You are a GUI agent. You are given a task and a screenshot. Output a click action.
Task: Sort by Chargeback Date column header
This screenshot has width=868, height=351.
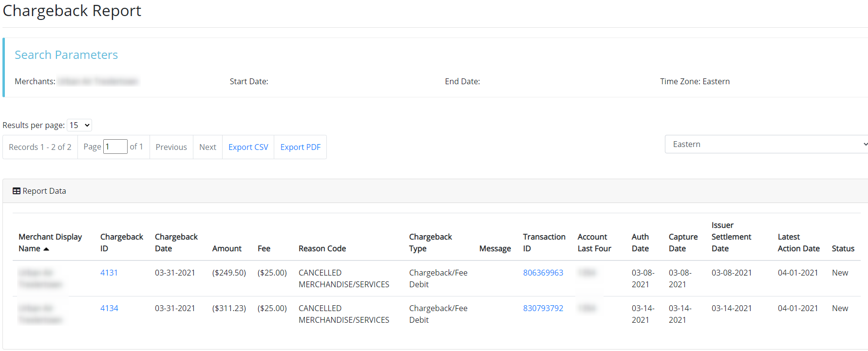pos(176,242)
